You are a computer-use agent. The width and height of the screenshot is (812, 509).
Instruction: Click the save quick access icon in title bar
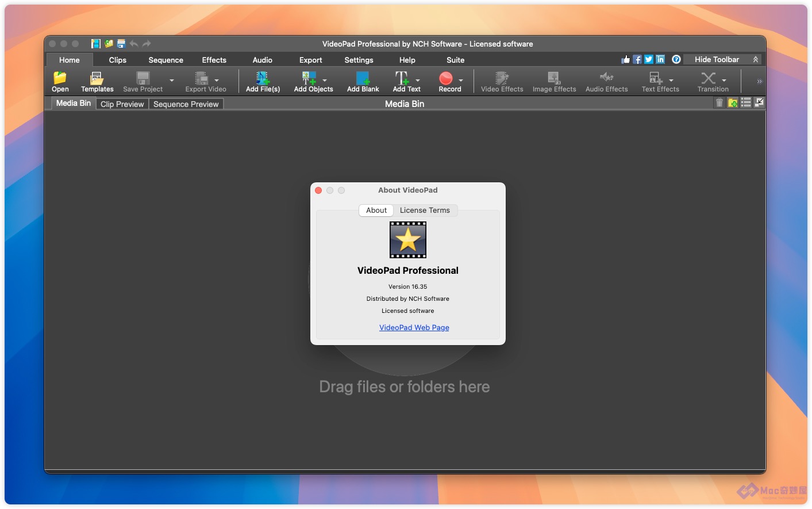point(121,44)
